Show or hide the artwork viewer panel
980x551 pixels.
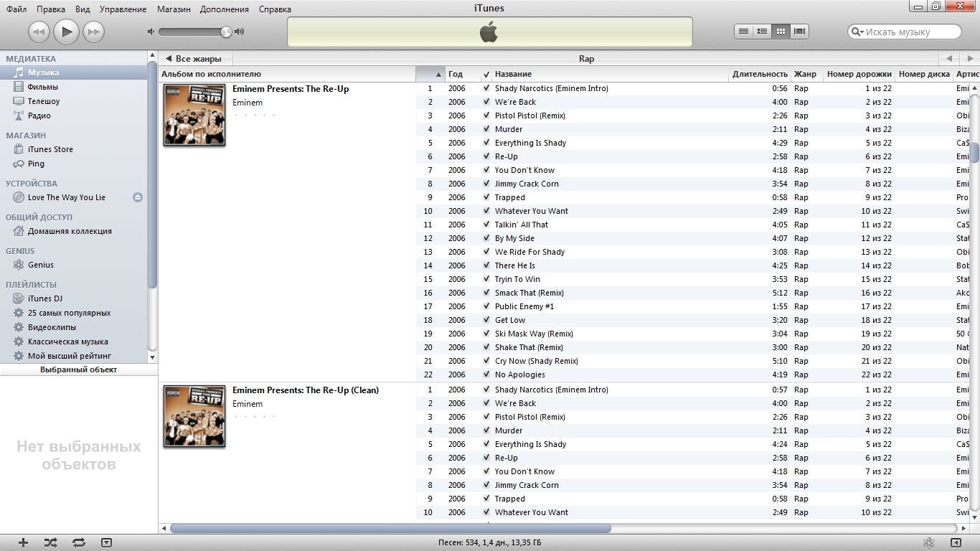tap(106, 543)
